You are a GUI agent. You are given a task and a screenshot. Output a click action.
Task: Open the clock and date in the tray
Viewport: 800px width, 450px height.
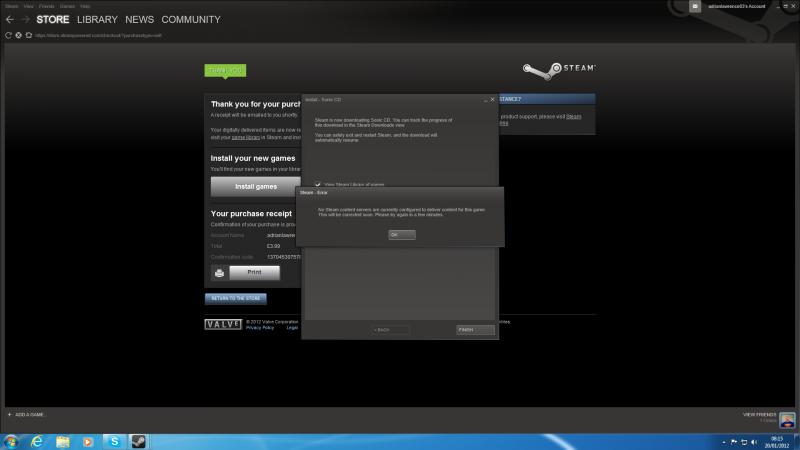coord(777,442)
